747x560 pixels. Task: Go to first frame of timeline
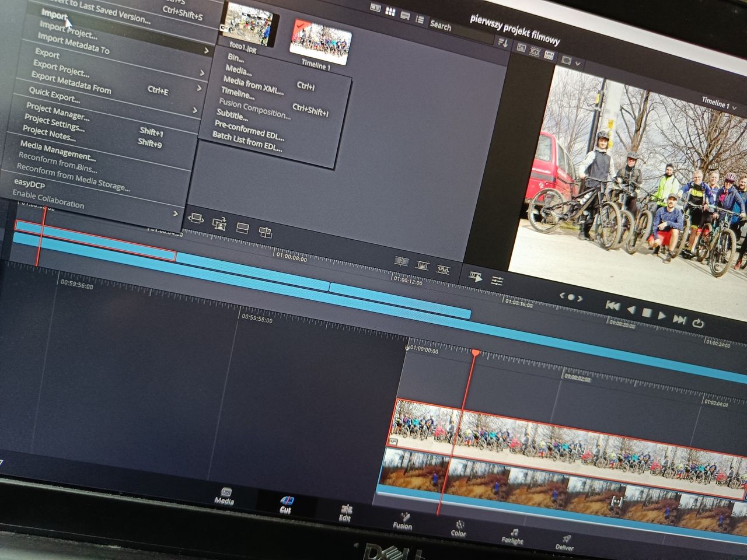612,305
